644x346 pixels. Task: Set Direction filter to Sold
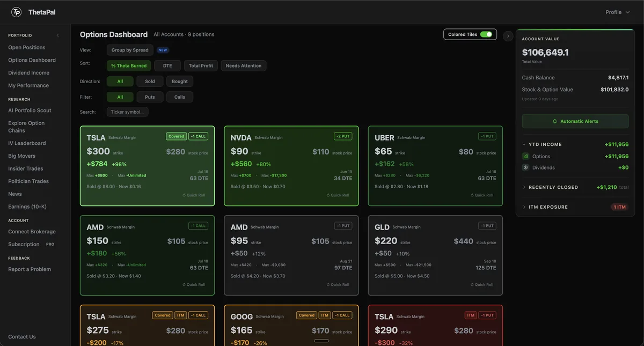click(150, 82)
